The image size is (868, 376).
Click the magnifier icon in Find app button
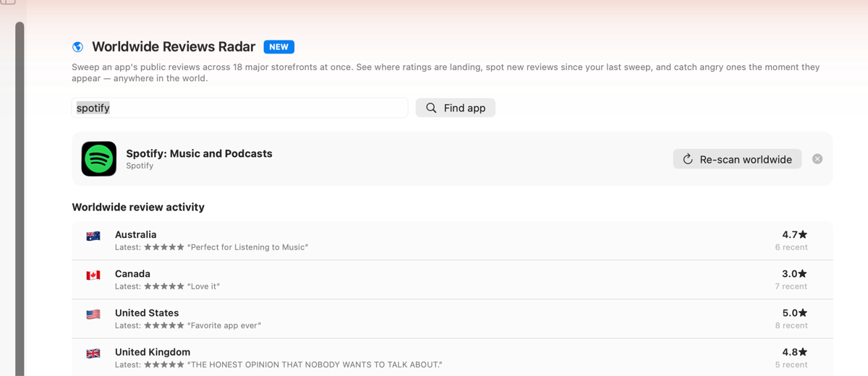point(431,108)
